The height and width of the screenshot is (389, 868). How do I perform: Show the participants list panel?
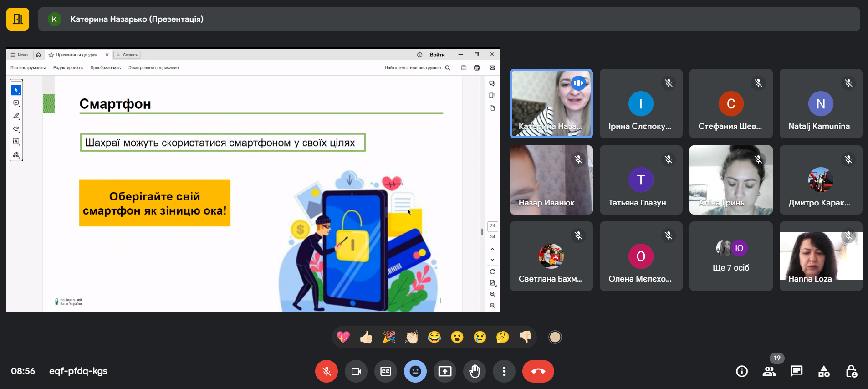pyautogui.click(x=769, y=371)
